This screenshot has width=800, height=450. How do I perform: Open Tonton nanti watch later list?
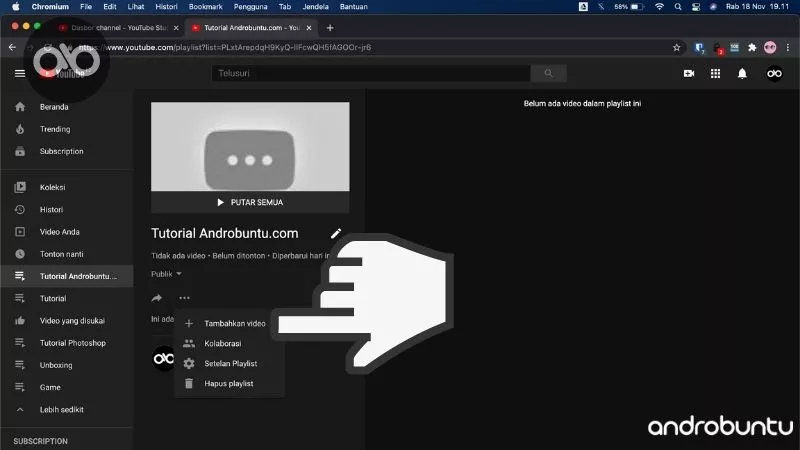62,254
